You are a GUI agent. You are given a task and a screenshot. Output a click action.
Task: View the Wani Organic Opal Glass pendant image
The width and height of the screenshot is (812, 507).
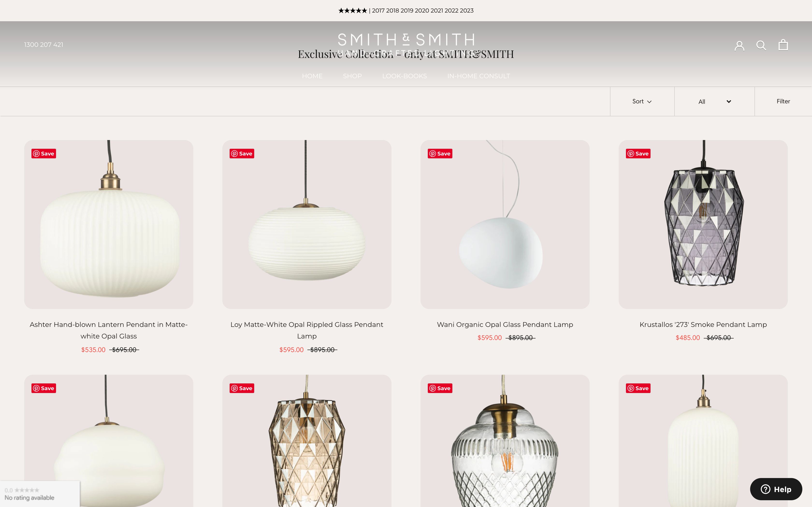point(505,224)
